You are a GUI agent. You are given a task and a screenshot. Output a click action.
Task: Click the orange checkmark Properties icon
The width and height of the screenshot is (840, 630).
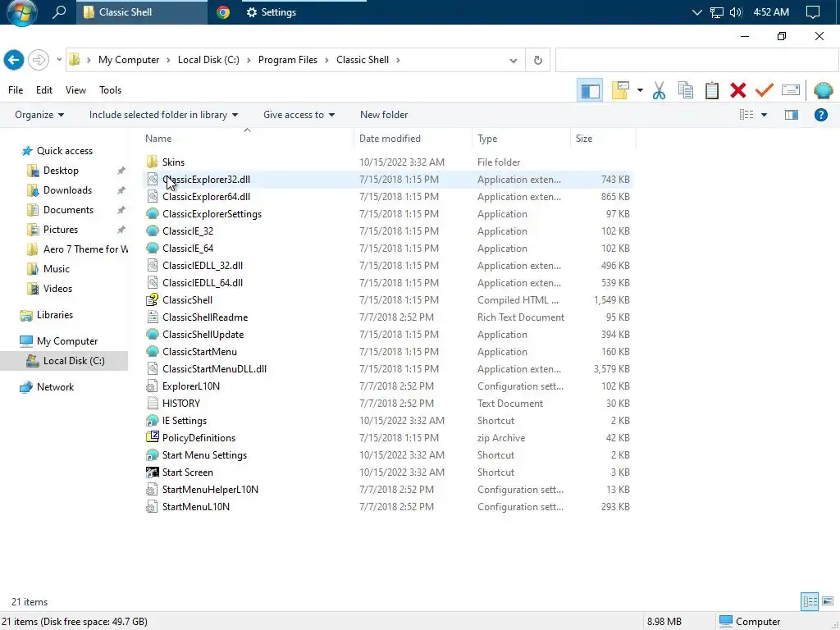(x=765, y=90)
